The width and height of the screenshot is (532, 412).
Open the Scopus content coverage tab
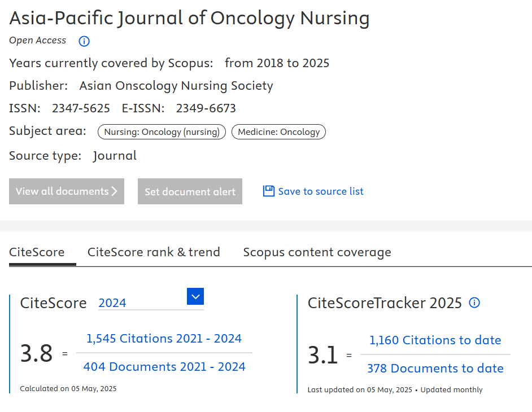click(317, 252)
